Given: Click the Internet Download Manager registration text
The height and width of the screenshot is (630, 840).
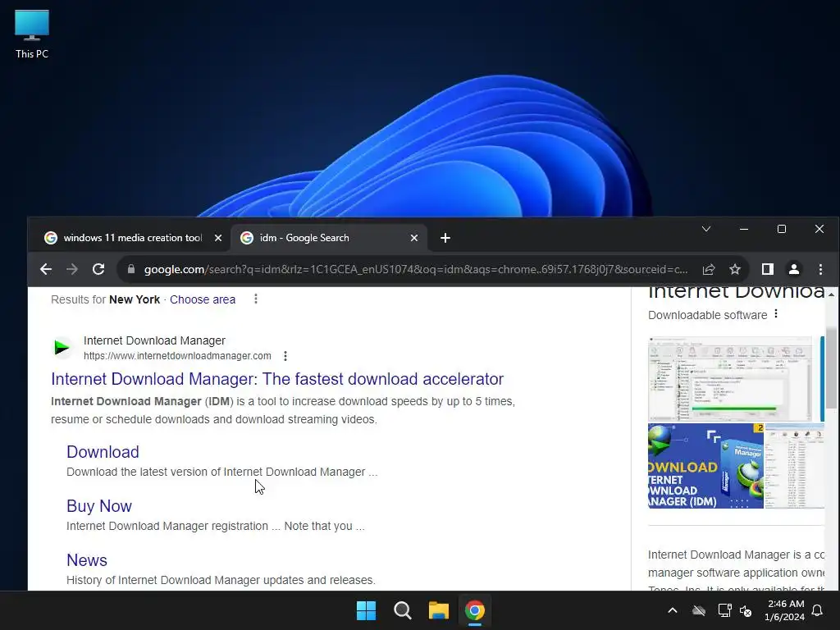Looking at the screenshot, I should coord(216,526).
